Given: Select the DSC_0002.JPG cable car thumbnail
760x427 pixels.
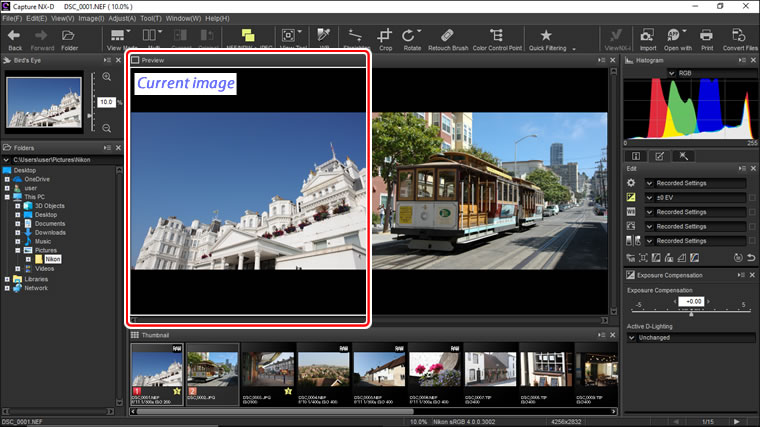Looking at the screenshot, I should point(212,375).
